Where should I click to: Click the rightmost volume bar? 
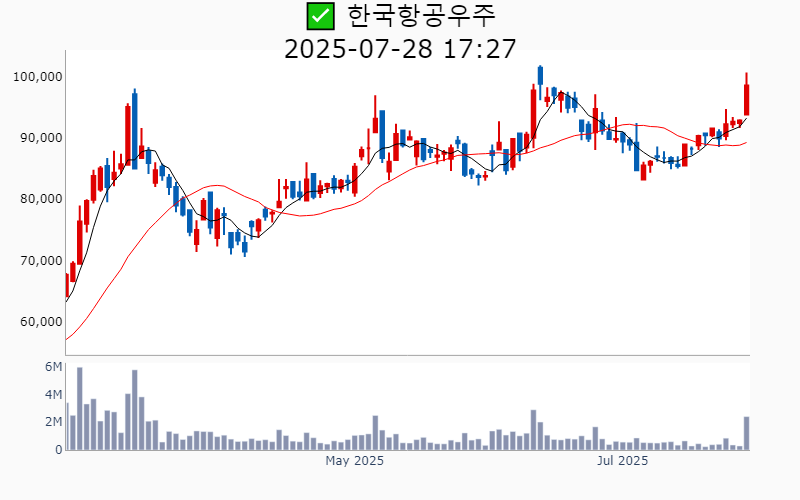tap(746, 433)
